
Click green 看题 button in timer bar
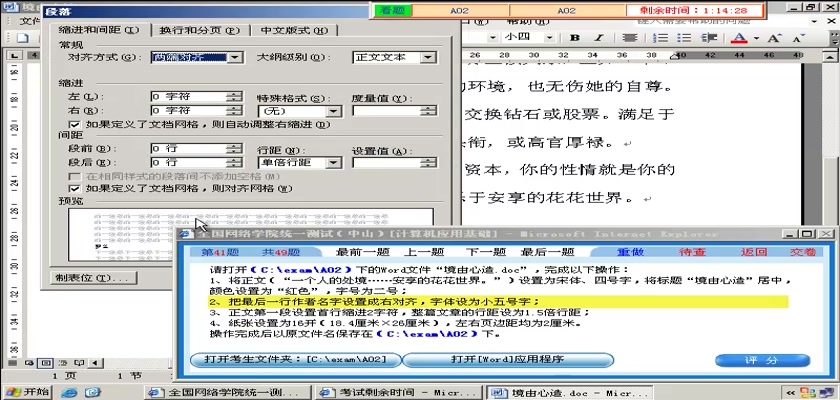click(393, 10)
